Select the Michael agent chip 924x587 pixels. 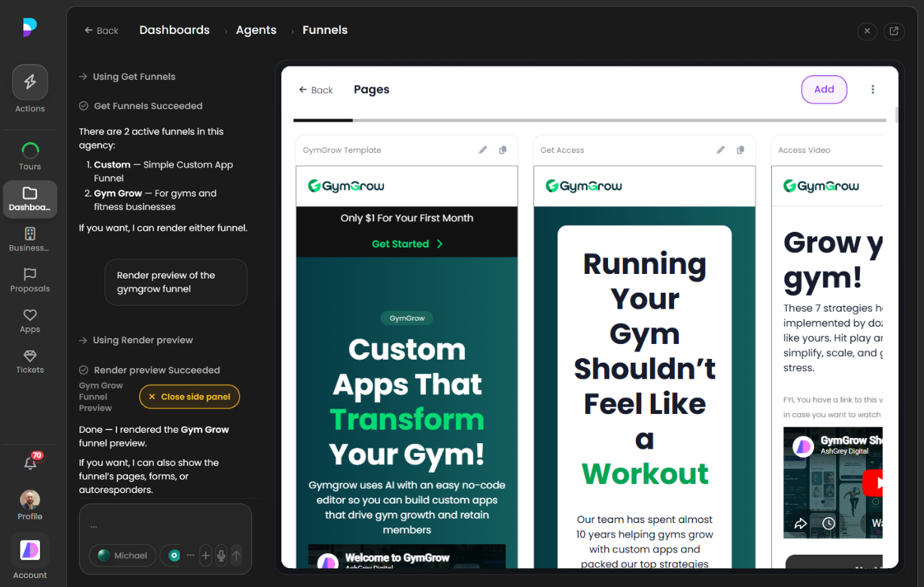click(x=123, y=555)
